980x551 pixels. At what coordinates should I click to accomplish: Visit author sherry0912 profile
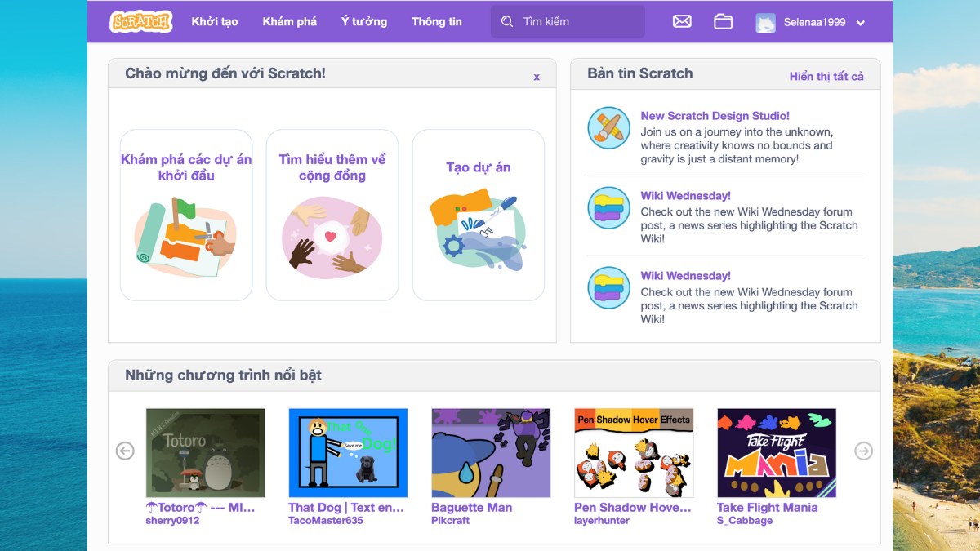[172, 521]
